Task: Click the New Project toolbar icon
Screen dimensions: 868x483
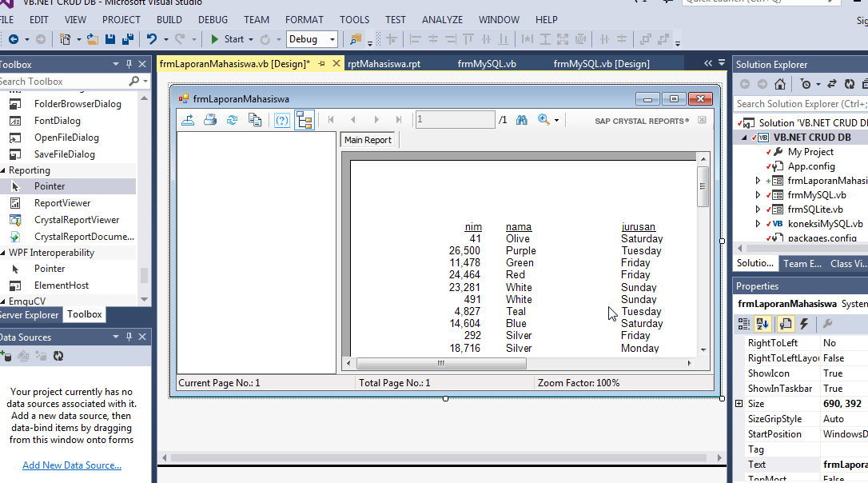Action: 66,39
